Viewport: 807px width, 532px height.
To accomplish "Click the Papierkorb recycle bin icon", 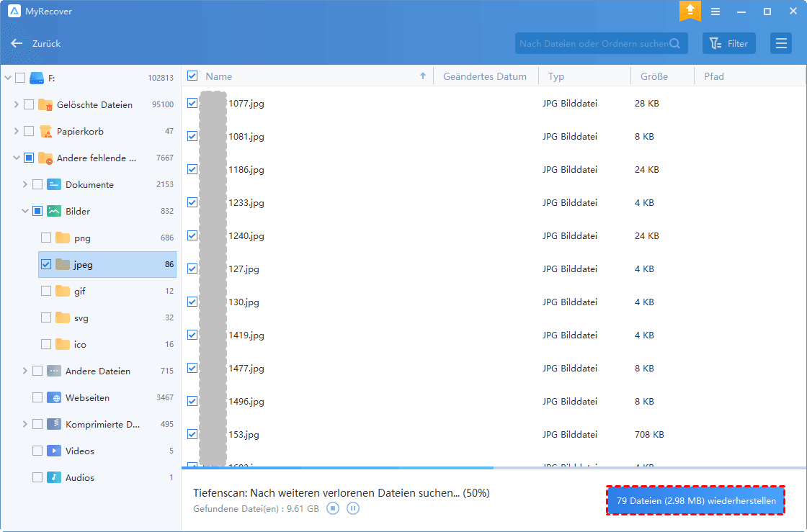I will tap(46, 131).
